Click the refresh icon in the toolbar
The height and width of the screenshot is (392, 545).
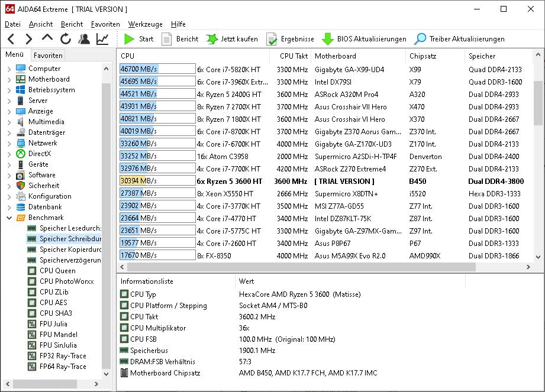click(x=65, y=39)
